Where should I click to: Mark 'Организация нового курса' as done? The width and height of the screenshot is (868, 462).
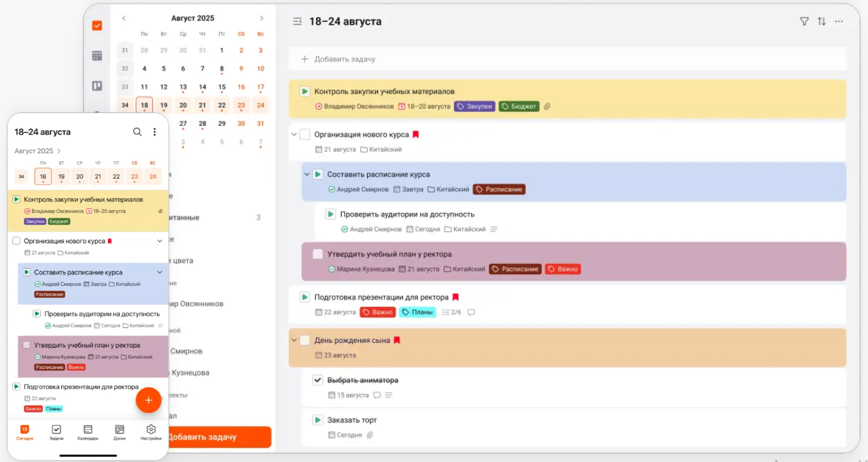[x=304, y=134]
